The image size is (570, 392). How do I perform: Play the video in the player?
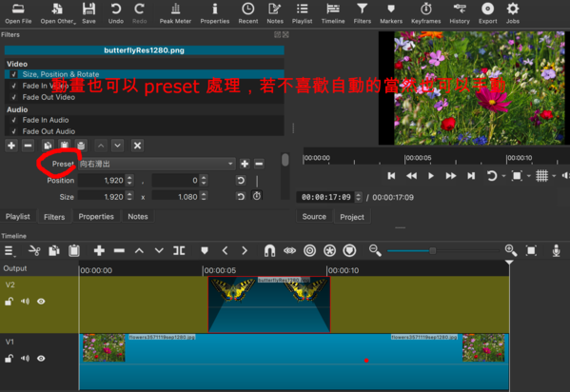coord(431,176)
